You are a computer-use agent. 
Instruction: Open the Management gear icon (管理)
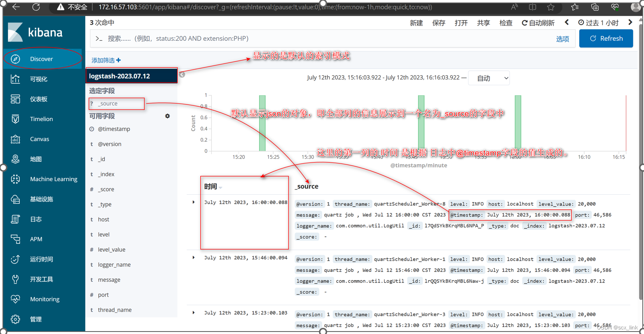click(x=15, y=319)
